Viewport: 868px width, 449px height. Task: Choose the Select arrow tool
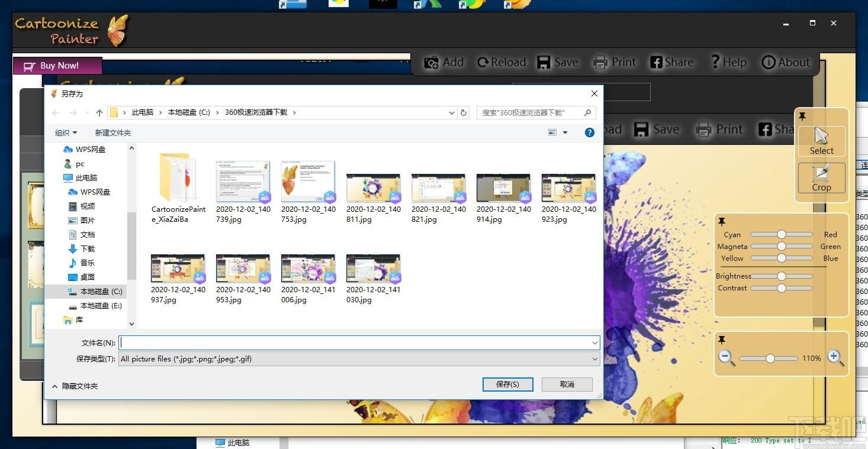pyautogui.click(x=821, y=141)
